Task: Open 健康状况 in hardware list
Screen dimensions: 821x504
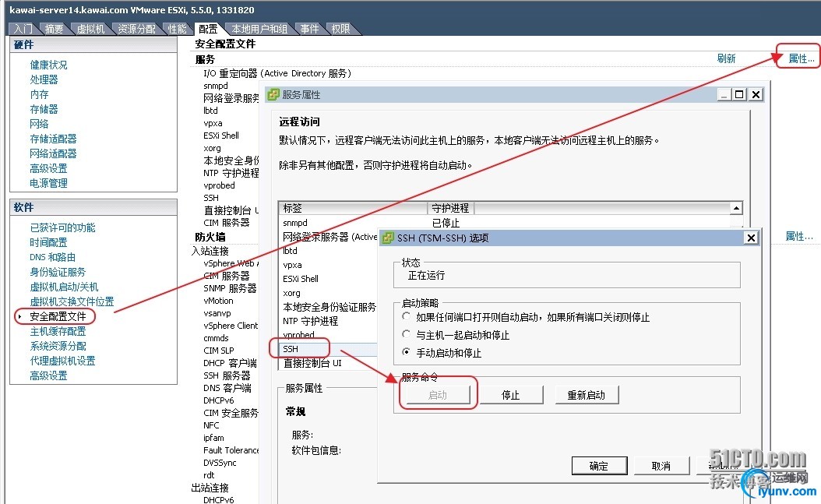Action: coord(48,65)
